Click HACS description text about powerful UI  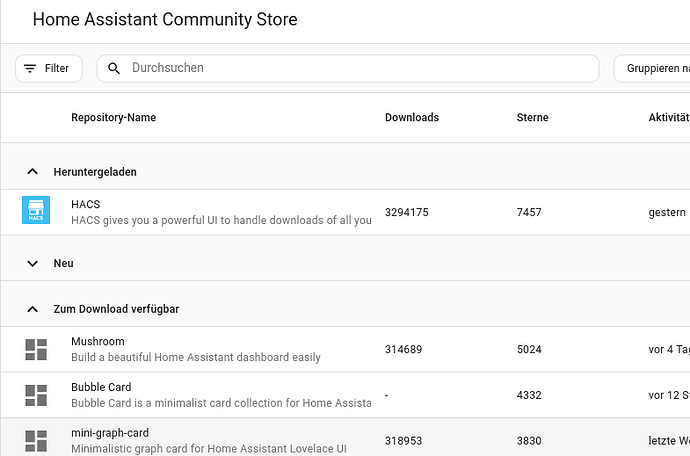[221, 220]
